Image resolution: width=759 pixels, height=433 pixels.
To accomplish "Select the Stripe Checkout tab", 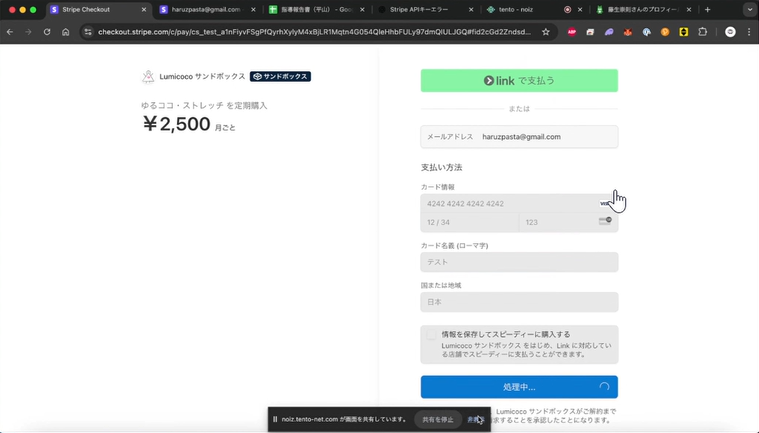I will coord(97,10).
